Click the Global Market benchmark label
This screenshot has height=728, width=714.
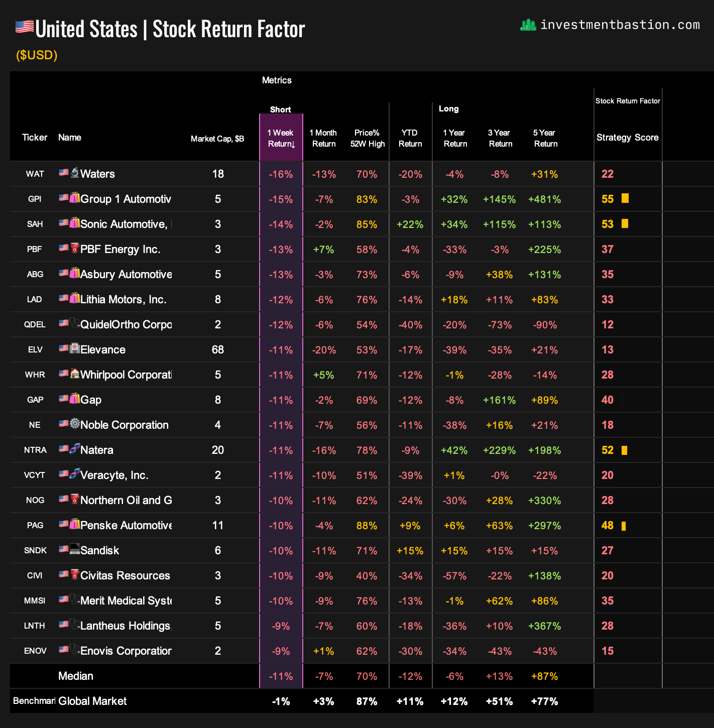pyautogui.click(x=92, y=701)
